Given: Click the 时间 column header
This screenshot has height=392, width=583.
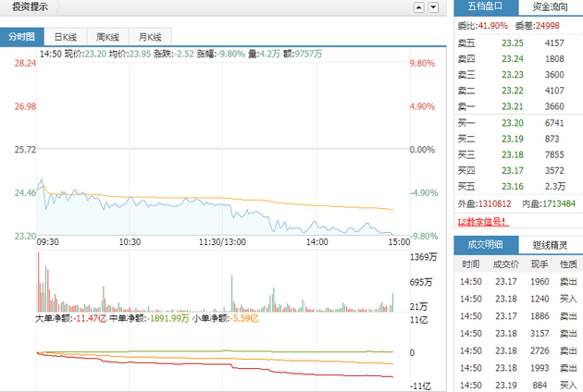Looking at the screenshot, I should [x=471, y=264].
